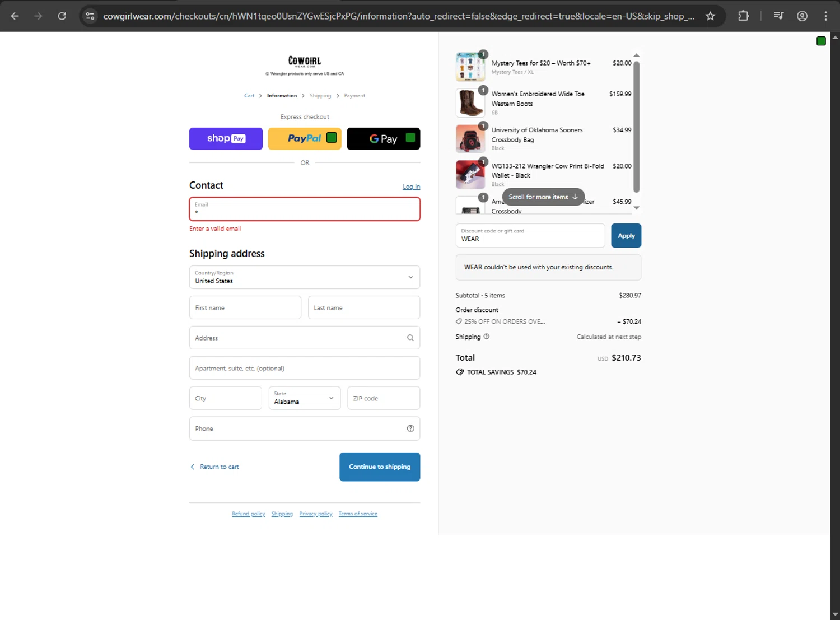840x620 pixels.
Task: Click the Payment breadcrumb step
Action: [x=354, y=96]
